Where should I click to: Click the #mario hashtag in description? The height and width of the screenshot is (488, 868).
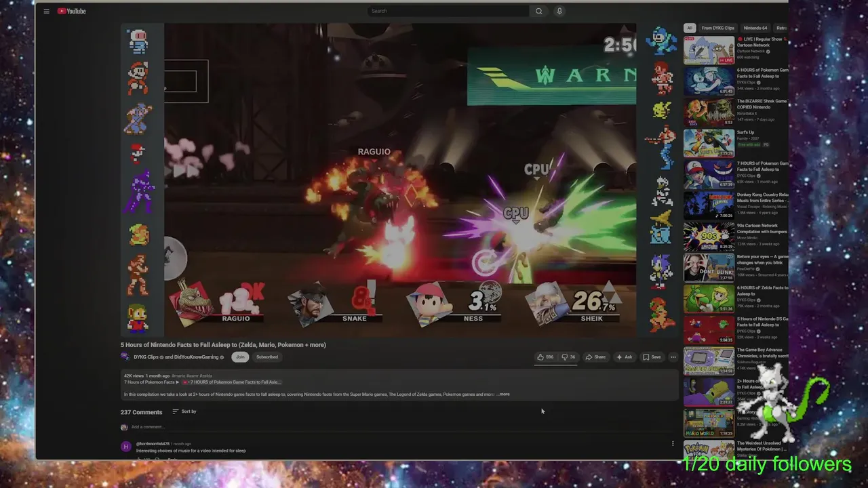pos(178,375)
